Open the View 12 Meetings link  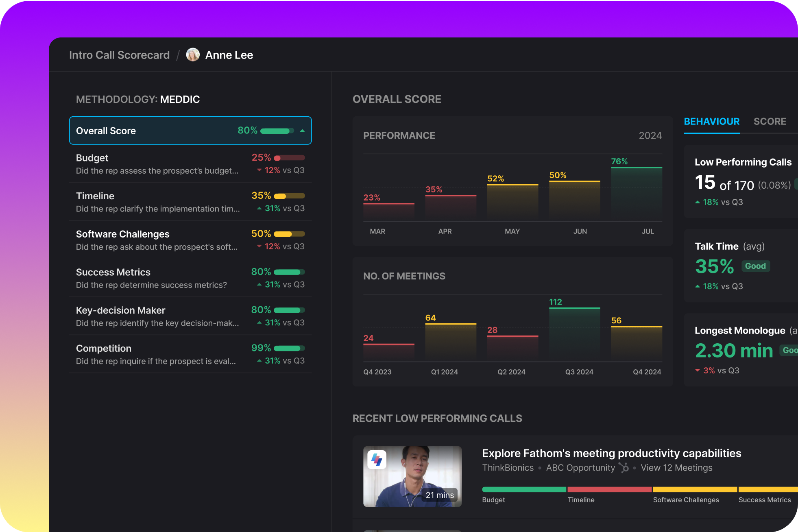pyautogui.click(x=677, y=468)
